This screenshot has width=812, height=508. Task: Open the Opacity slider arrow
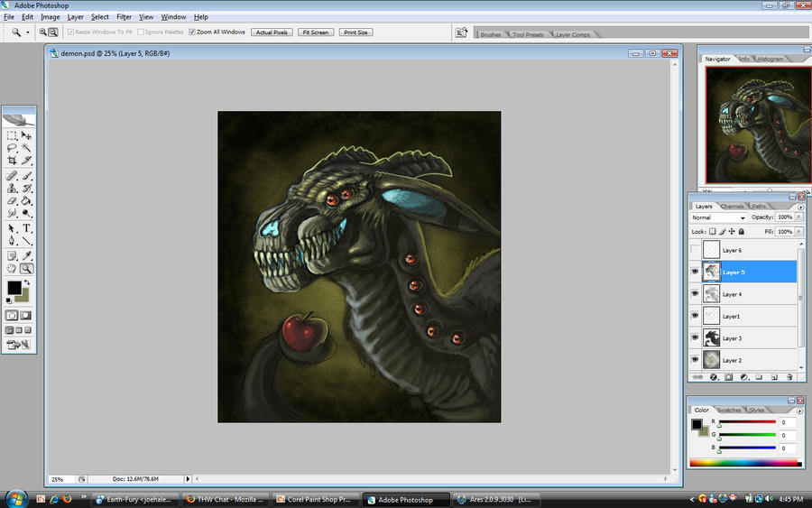[798, 217]
